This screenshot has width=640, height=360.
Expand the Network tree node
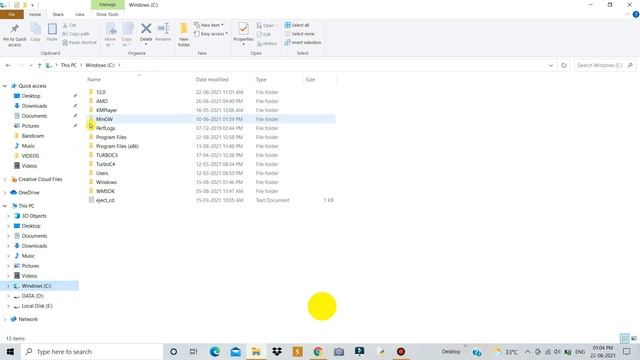pyautogui.click(x=5, y=319)
